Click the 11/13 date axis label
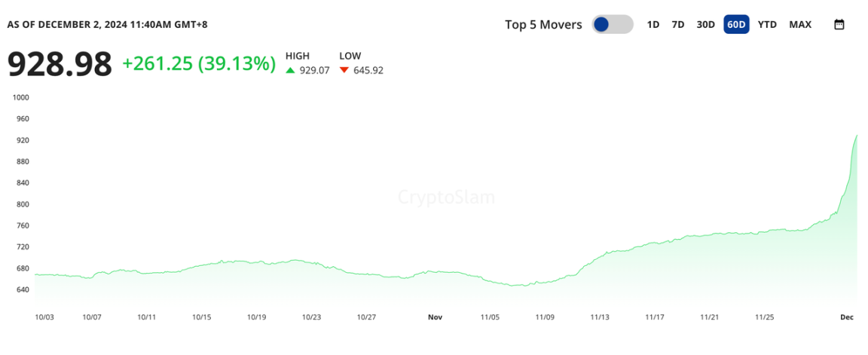Screen dimensions: 868x355 pos(600,317)
